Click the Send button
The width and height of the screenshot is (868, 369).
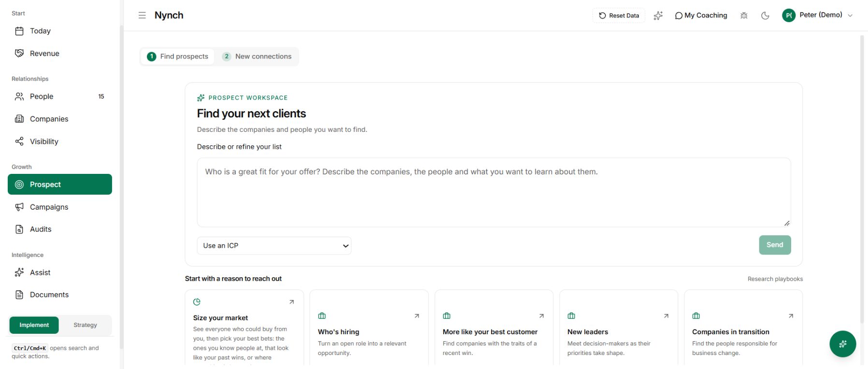pyautogui.click(x=775, y=245)
